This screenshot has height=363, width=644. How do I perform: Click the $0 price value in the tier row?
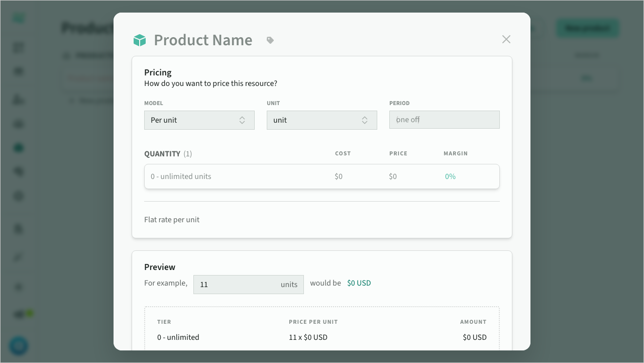[x=393, y=176]
